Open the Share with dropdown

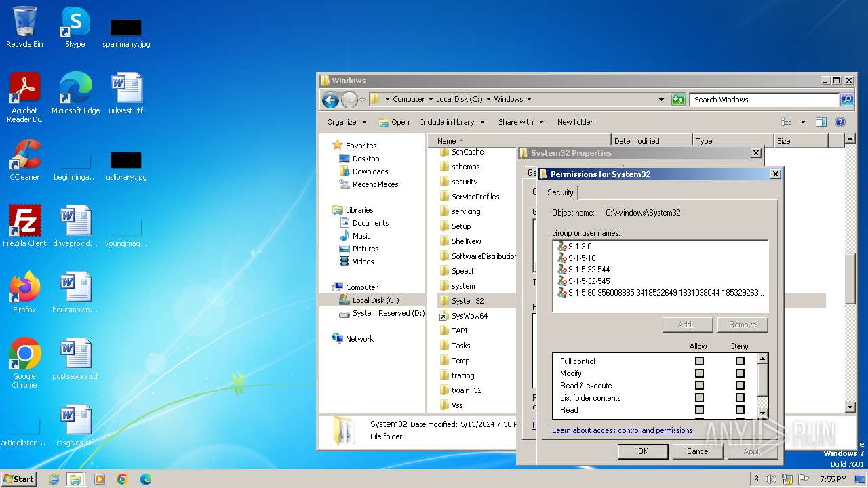tap(521, 122)
